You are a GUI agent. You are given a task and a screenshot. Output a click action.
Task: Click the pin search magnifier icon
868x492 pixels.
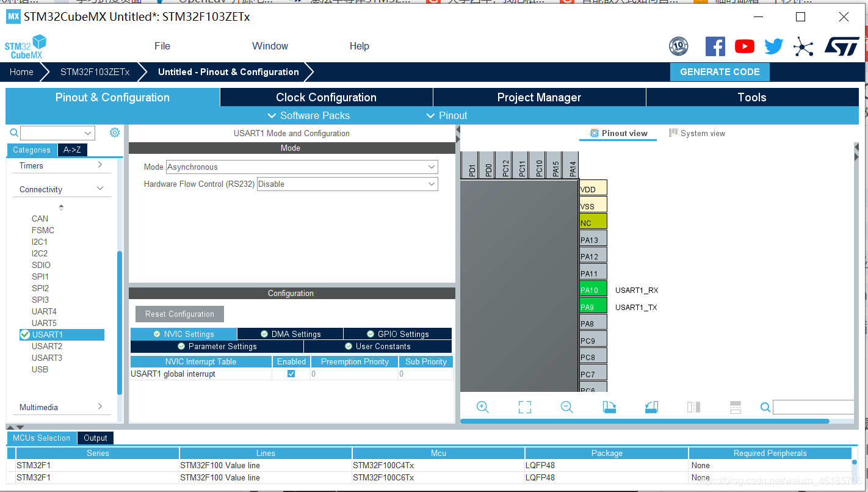pyautogui.click(x=765, y=407)
